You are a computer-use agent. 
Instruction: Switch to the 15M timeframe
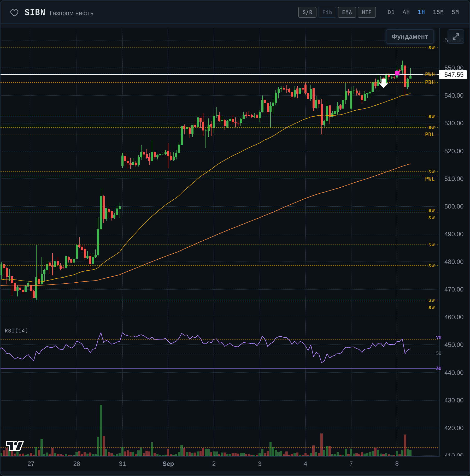tap(438, 12)
